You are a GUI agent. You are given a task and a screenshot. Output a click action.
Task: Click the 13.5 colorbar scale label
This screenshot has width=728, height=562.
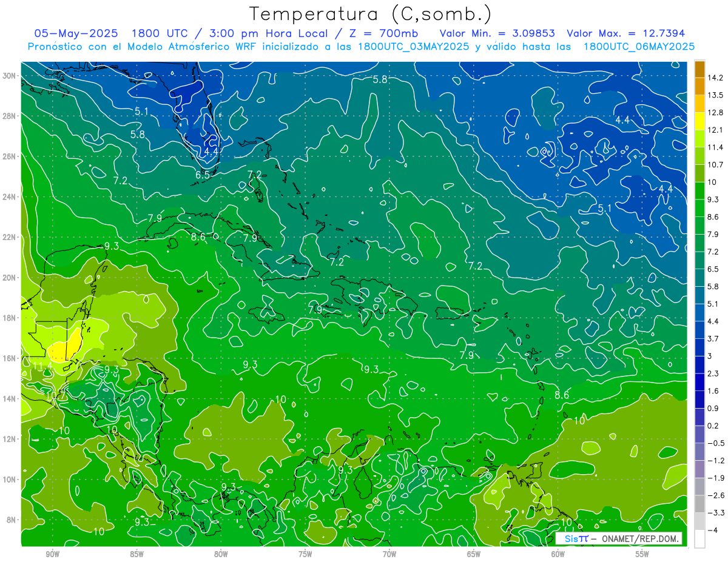click(715, 95)
